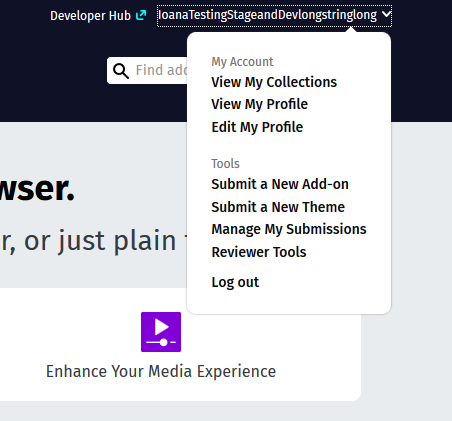452x421 pixels.
Task: Select View My Profile
Action: [x=259, y=104]
